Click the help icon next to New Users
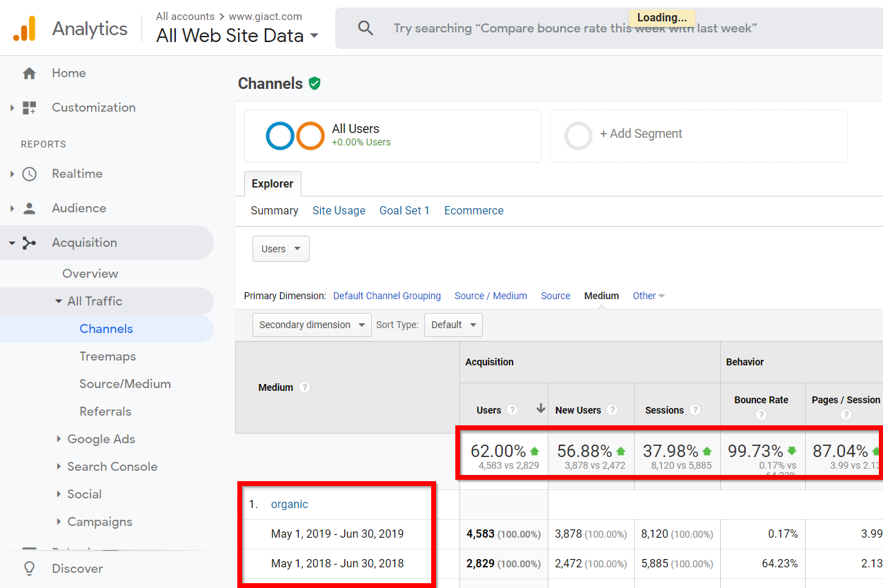883x588 pixels. (x=612, y=410)
